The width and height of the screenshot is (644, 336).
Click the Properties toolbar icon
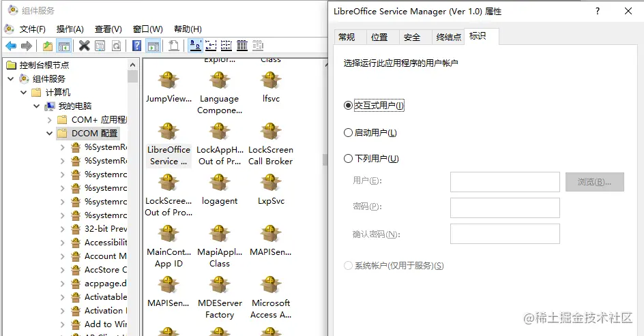100,46
